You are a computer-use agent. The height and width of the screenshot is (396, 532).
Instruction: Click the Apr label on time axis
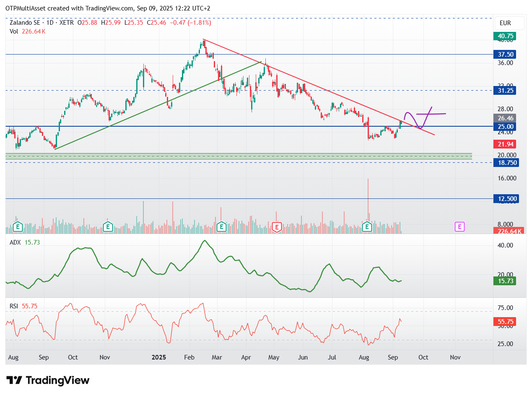point(246,357)
